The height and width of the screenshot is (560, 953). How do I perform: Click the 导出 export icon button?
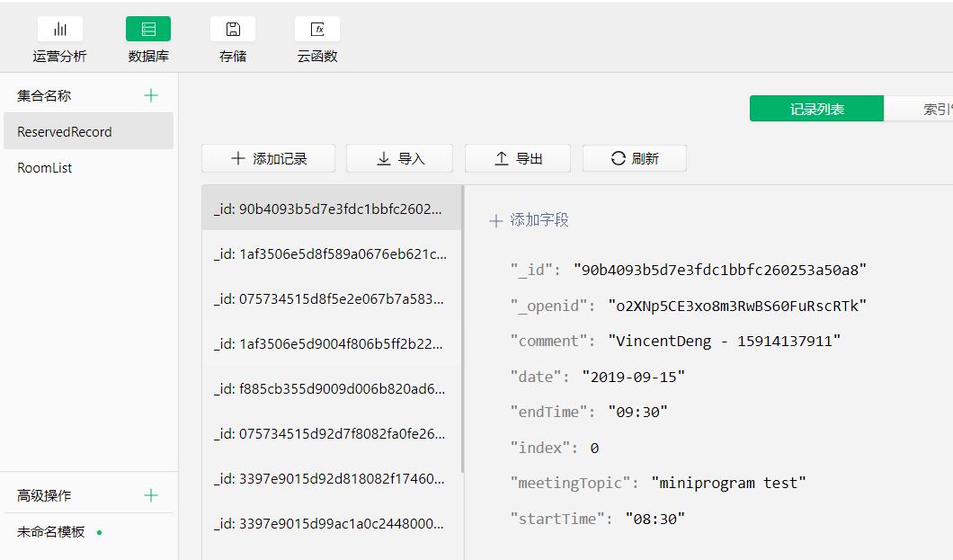pos(517,158)
